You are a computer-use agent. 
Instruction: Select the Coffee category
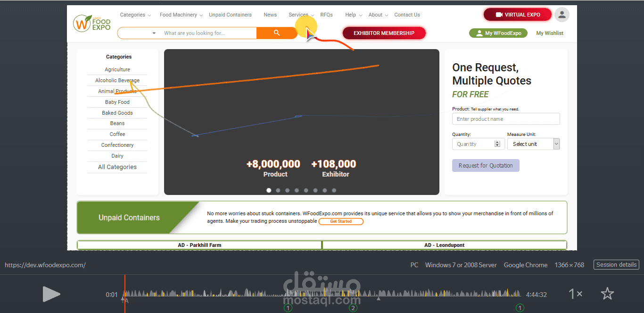click(117, 134)
